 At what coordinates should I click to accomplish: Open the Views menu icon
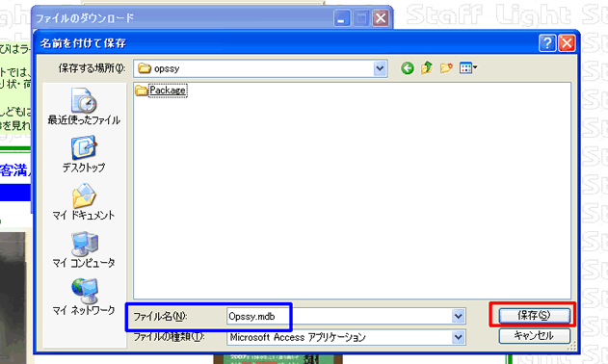coord(468,68)
